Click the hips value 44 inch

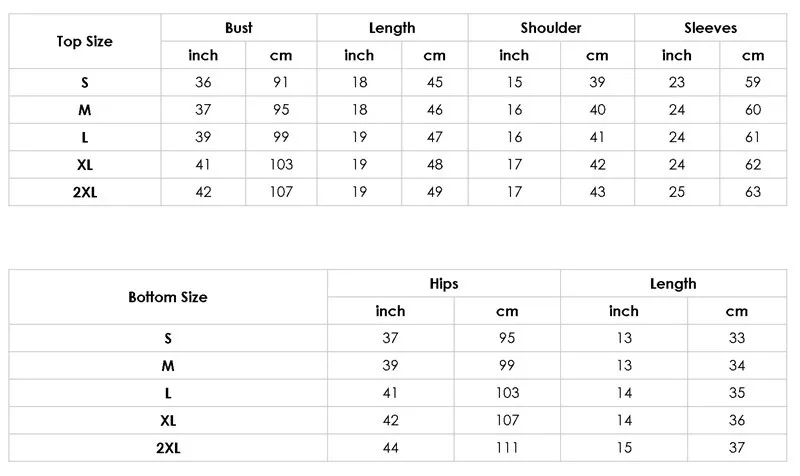(x=391, y=448)
